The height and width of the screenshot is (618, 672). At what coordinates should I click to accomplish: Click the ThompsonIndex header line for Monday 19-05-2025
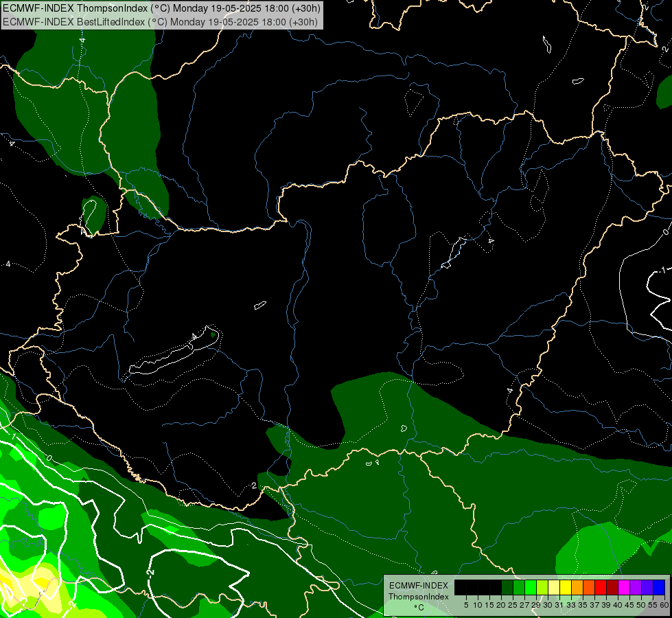click(x=161, y=8)
